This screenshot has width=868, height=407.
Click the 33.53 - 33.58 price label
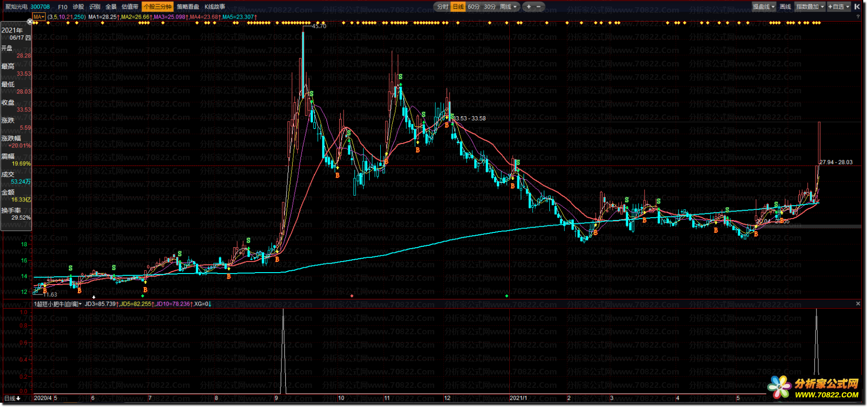(x=470, y=119)
